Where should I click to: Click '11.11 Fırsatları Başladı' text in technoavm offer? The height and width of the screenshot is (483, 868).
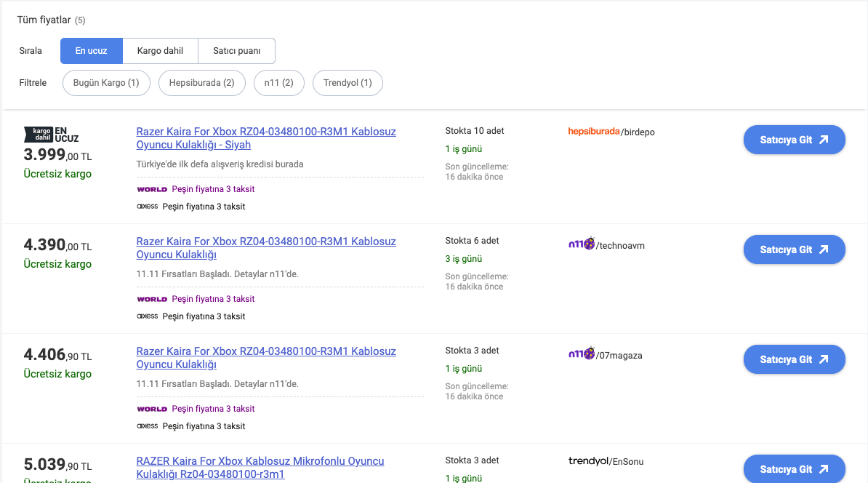[x=217, y=274]
